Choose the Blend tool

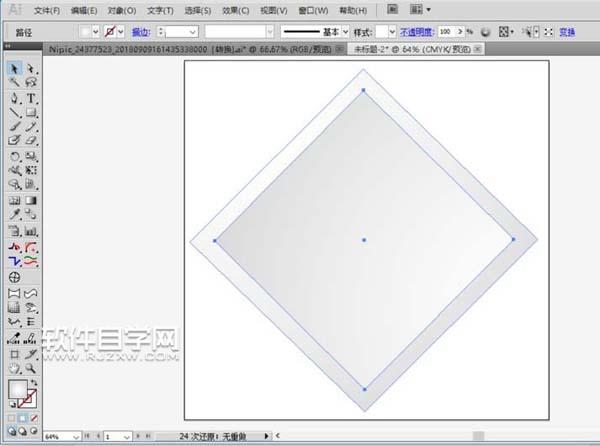tap(31, 214)
